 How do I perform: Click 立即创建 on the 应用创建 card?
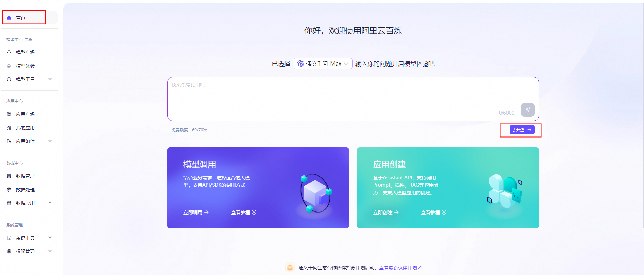click(386, 212)
